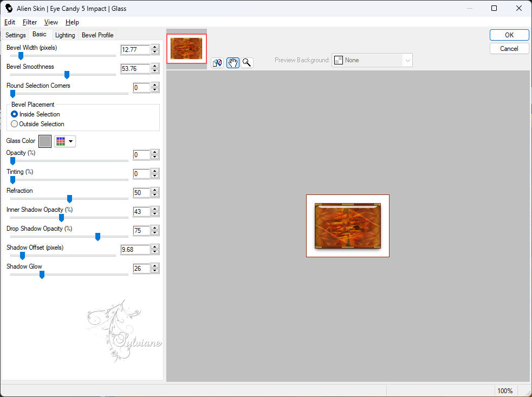The height and width of the screenshot is (397, 532).
Task: Open the Help menu
Action: 72,22
